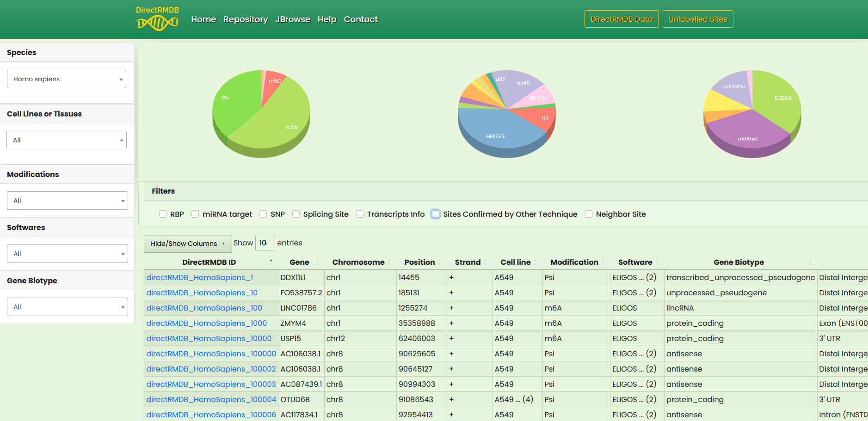Click the DirectRMDB Data button
Image resolution: width=868 pixels, height=421 pixels.
(x=622, y=19)
